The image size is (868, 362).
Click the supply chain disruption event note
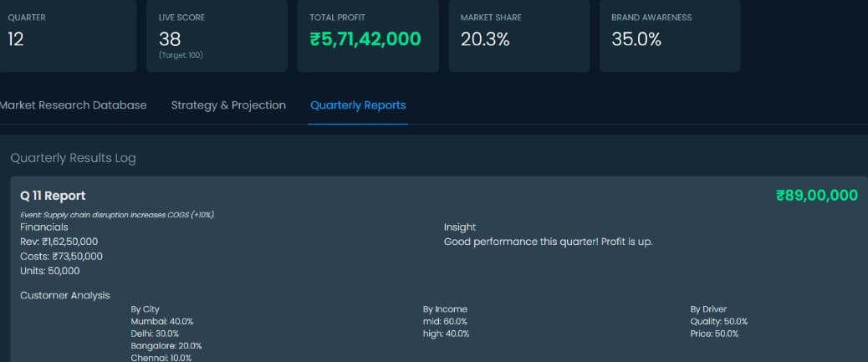coord(117,215)
